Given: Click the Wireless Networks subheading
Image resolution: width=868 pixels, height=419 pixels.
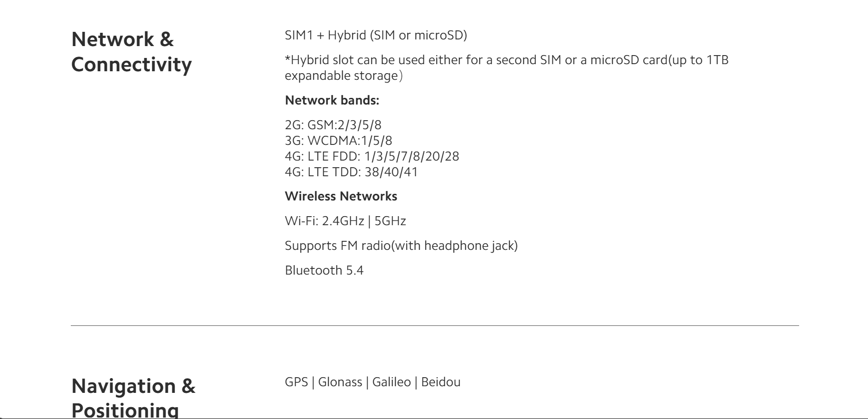Looking at the screenshot, I should tap(341, 196).
